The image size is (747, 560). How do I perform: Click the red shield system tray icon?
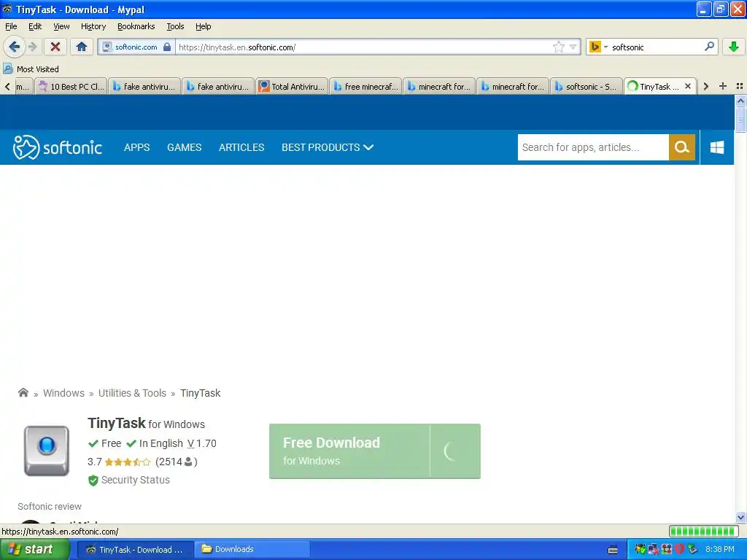coord(679,549)
